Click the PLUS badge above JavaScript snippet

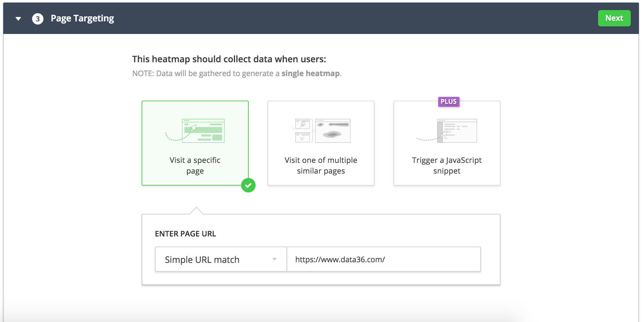[x=449, y=102]
